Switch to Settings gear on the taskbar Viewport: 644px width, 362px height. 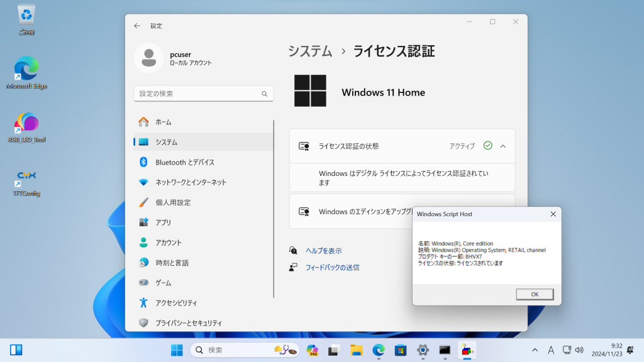pyautogui.click(x=423, y=350)
